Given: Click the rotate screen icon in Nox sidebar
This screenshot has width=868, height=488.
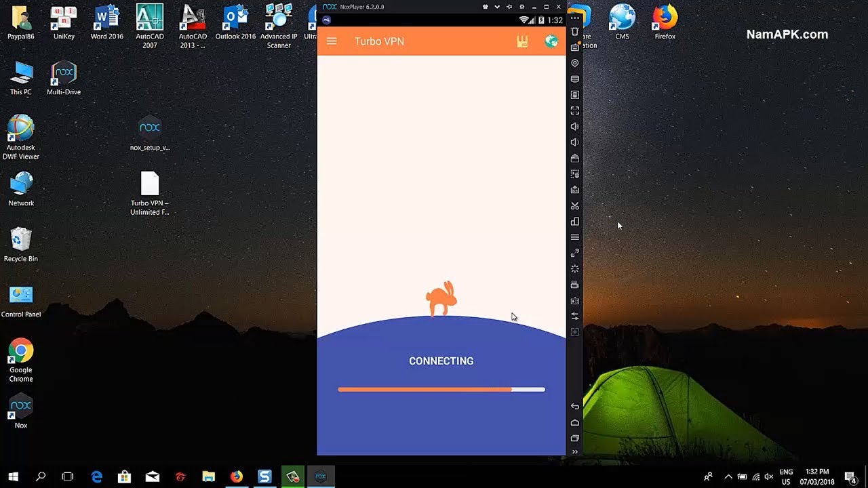Looking at the screenshot, I should [575, 253].
